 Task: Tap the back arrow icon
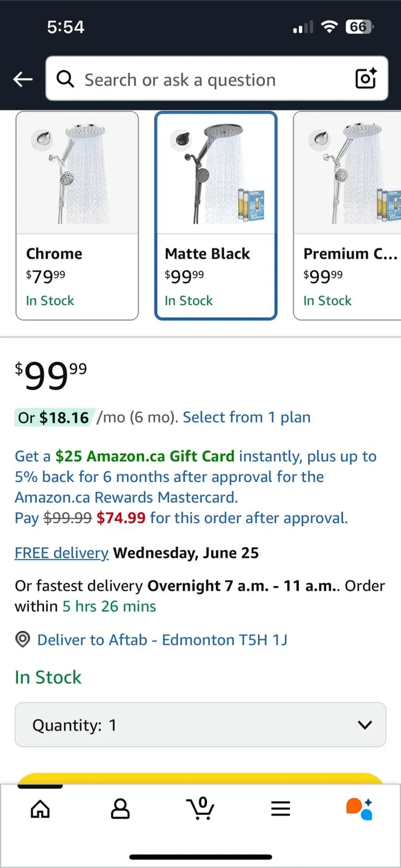(23, 79)
